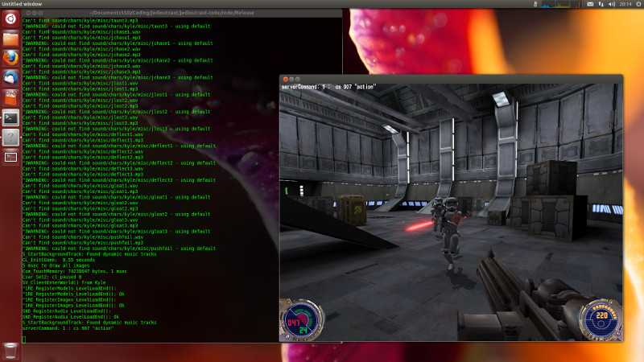Click the red lightsaber blade in the game
Viewport: 644px width, 362px height.
coord(419,226)
